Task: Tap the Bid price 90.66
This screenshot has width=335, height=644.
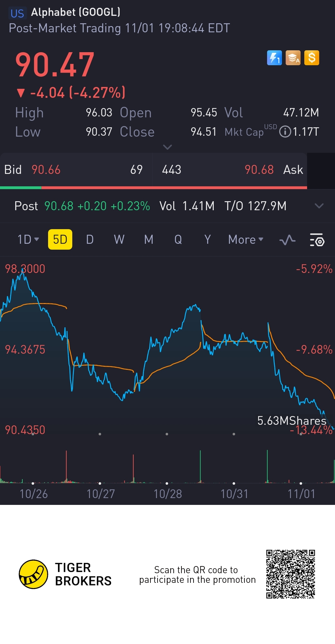Action: coord(46,170)
